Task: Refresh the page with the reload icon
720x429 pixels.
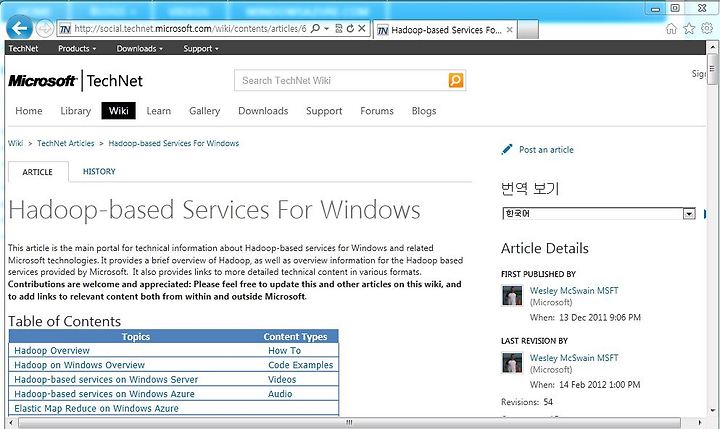Action: [350, 28]
